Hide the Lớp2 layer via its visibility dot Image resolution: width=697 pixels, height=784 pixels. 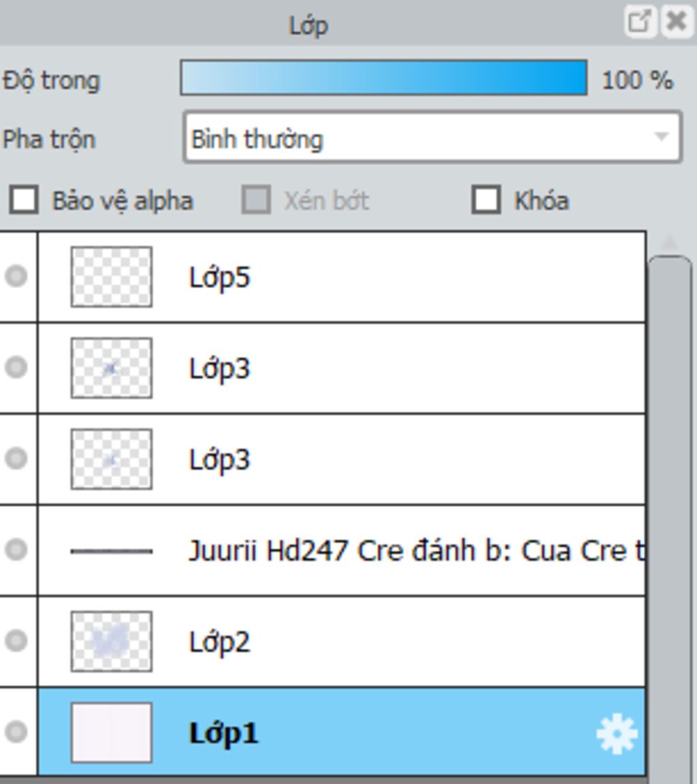pyautogui.click(x=16, y=641)
